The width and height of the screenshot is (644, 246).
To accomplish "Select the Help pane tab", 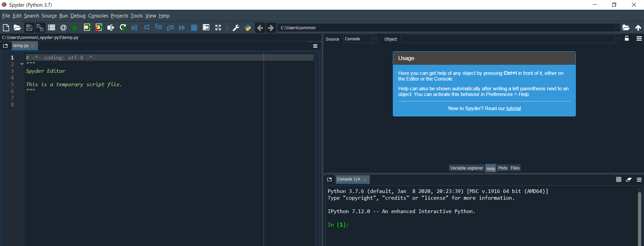I will (491, 168).
